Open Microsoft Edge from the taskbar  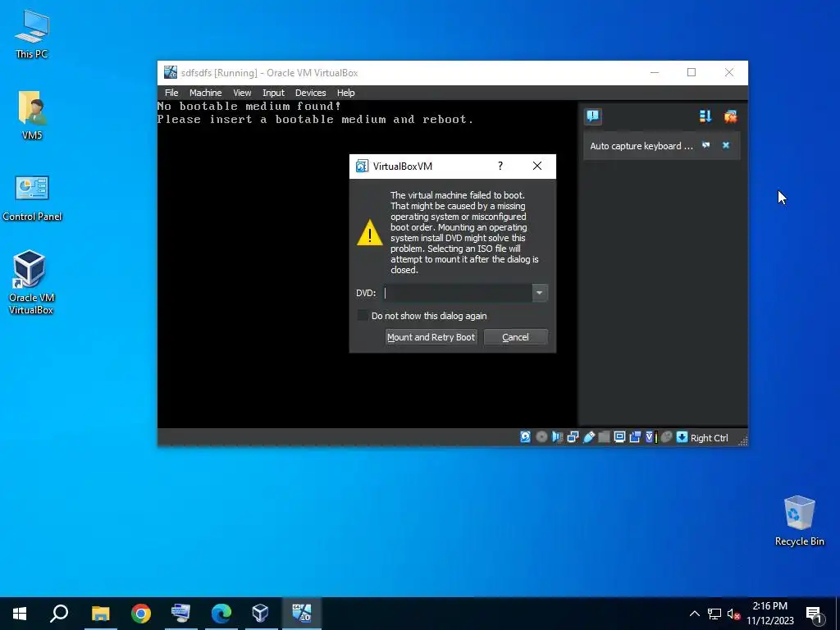pos(221,614)
